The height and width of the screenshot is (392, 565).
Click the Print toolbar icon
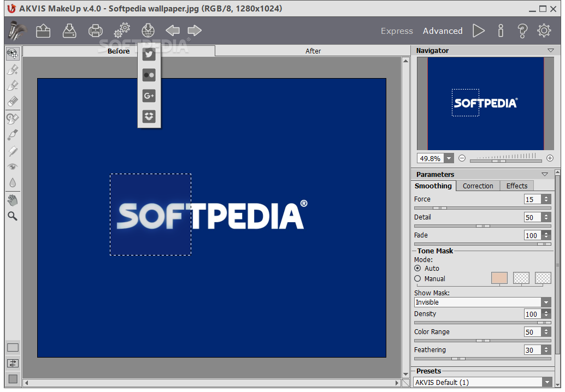coord(96,31)
